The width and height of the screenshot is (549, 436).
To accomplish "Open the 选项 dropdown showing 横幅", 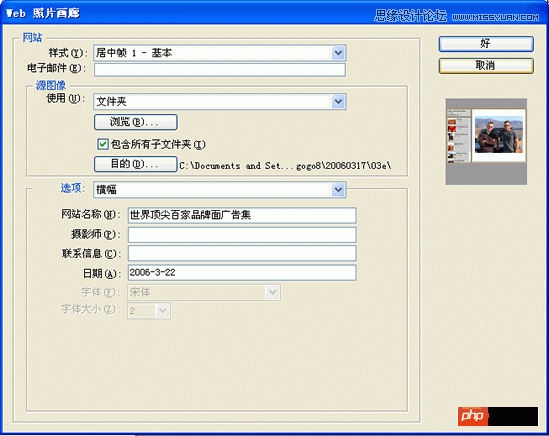I will [220, 189].
